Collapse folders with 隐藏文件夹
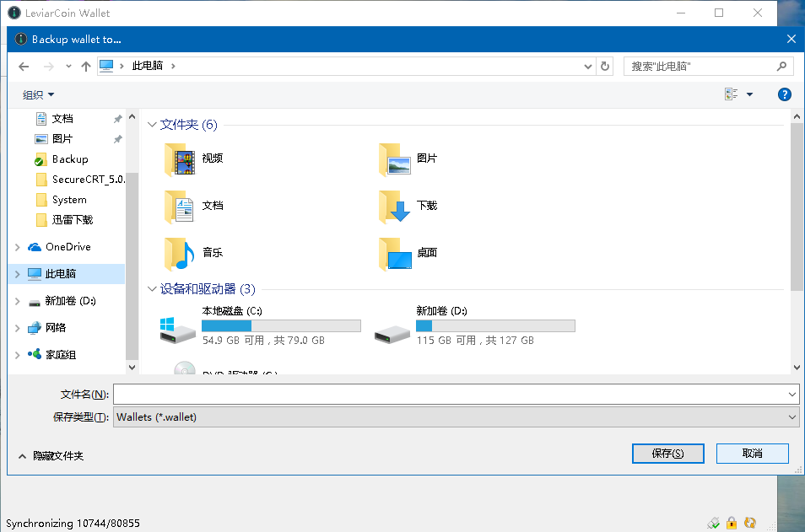 tap(51, 456)
